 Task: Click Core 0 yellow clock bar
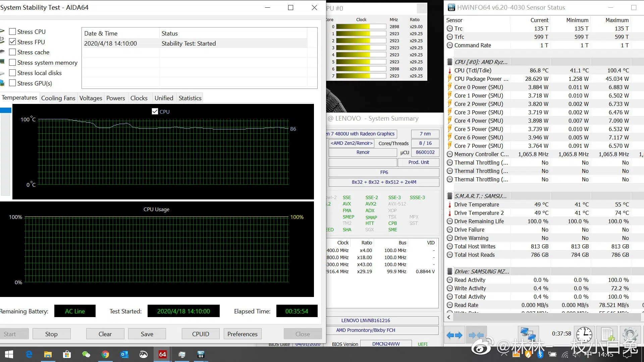361,27
